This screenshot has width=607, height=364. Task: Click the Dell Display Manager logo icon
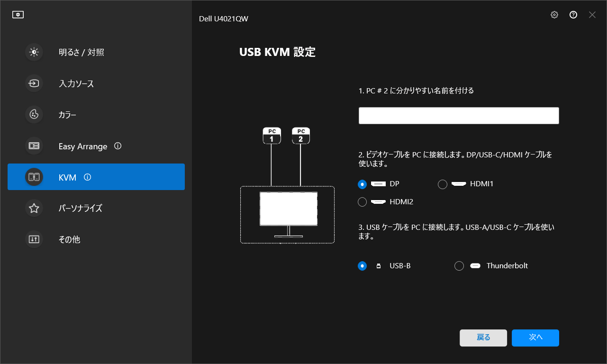[18, 15]
